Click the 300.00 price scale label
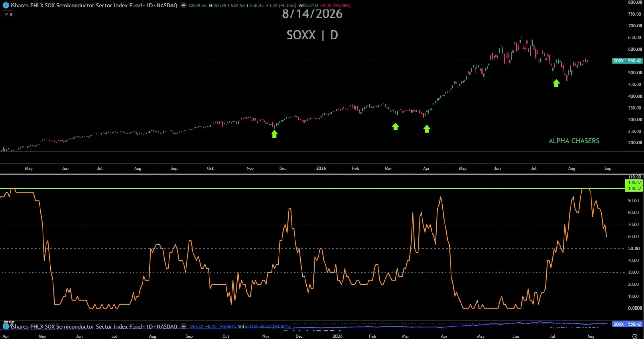 pos(635,120)
